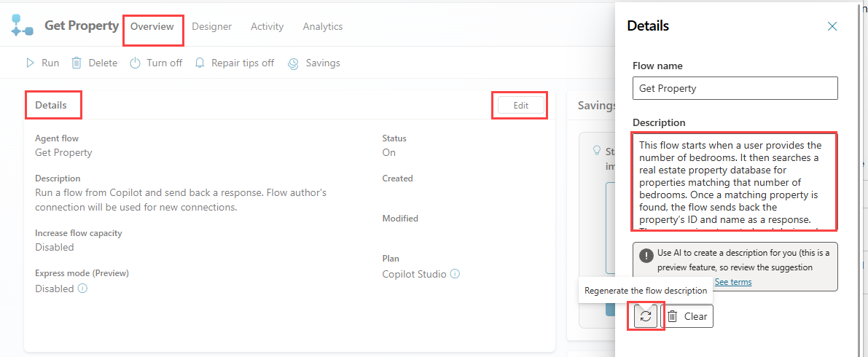Close the Details side panel

(x=832, y=26)
